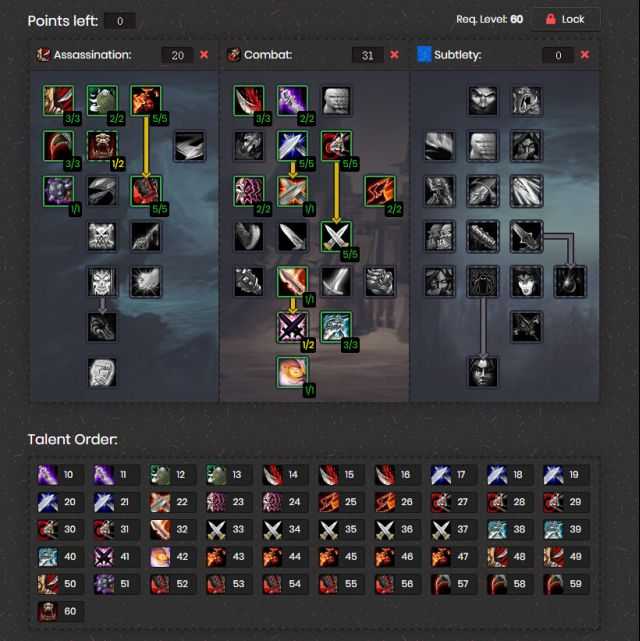Select Deadly Brew talent
Image resolution: width=640 pixels, height=641 pixels.
pyautogui.click(x=527, y=327)
